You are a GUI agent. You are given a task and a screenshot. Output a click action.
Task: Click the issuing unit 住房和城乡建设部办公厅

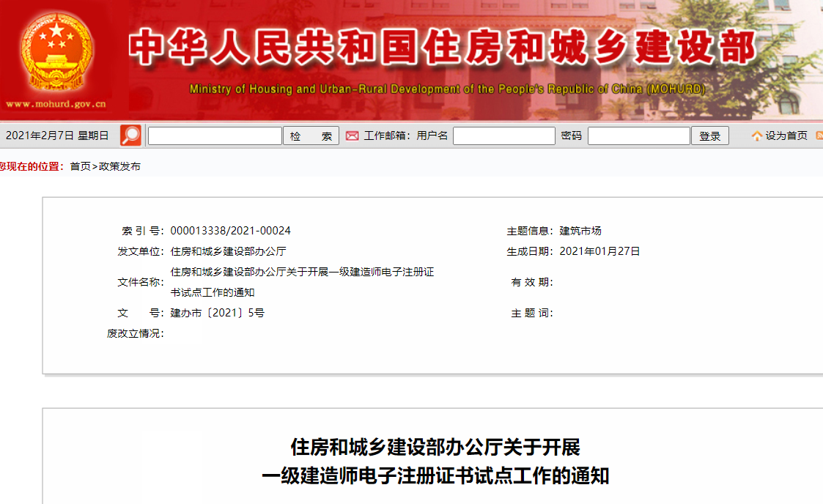(228, 251)
